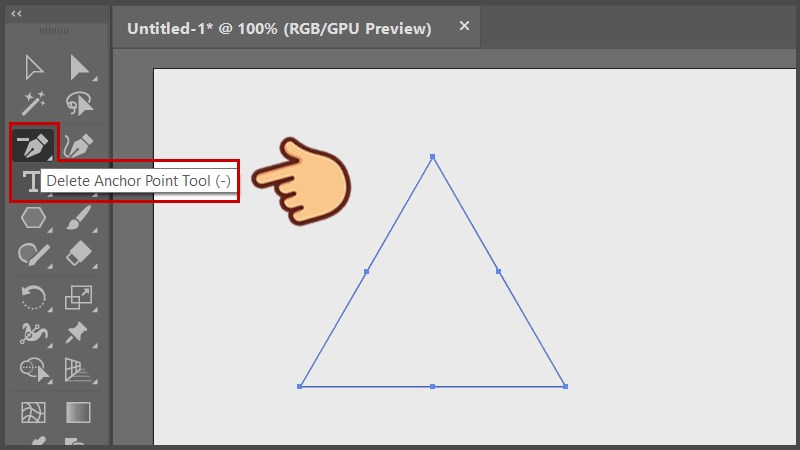Select the Mesh tool
The image size is (800, 450).
coord(34,412)
